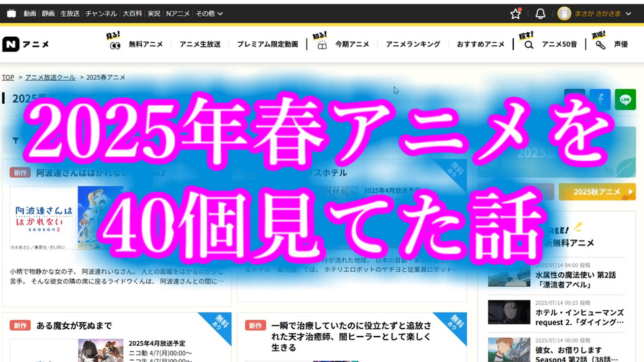Viewport: 644px width, 362px height.
Task: Open favorites star icon in top bar
Action: (x=515, y=13)
